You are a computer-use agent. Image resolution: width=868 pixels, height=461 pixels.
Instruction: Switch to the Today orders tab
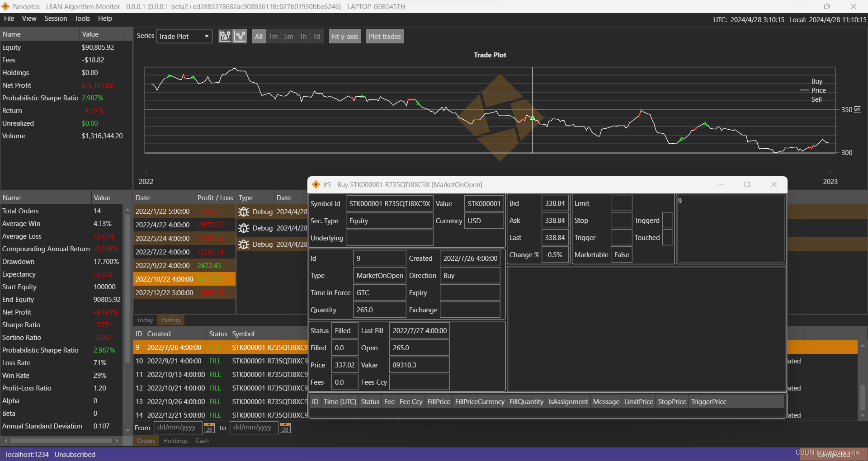pyautogui.click(x=145, y=320)
